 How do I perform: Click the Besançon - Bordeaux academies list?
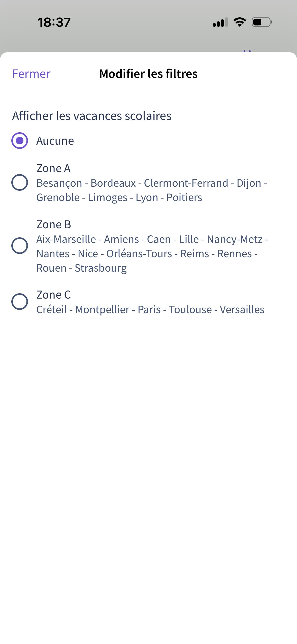coord(151,190)
